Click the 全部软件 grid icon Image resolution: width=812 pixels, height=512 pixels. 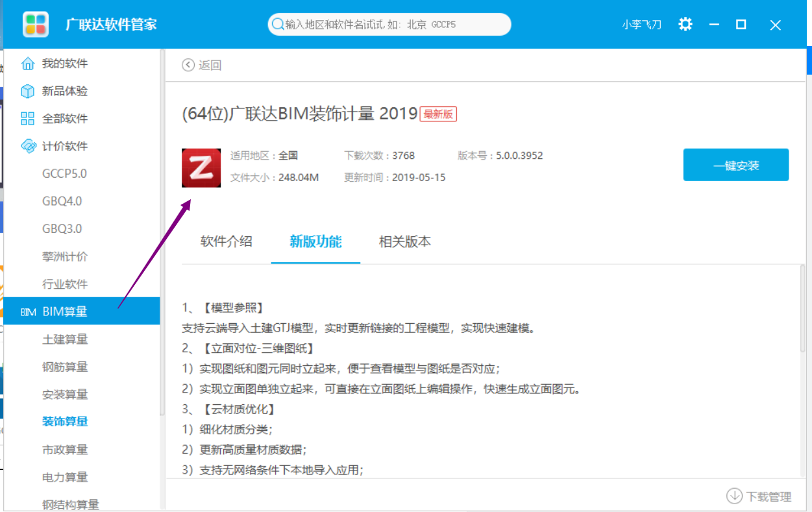pos(27,119)
